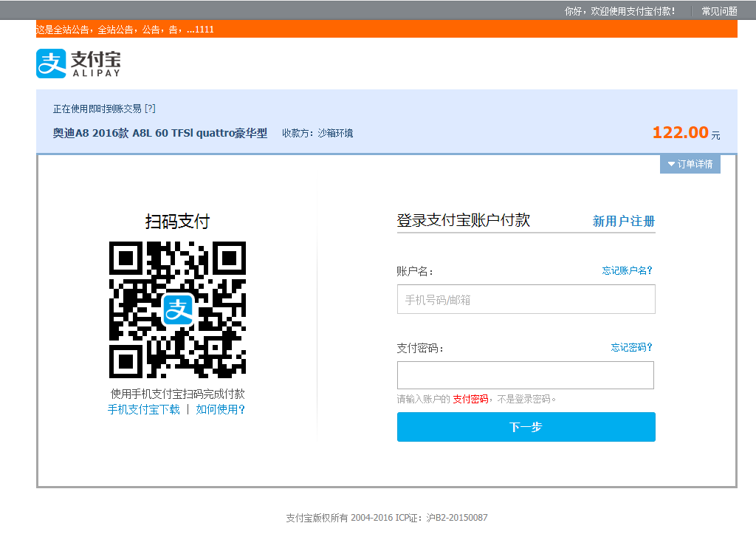Expand the 订单详情 order details dropdown
The width and height of the screenshot is (756, 537).
point(690,164)
